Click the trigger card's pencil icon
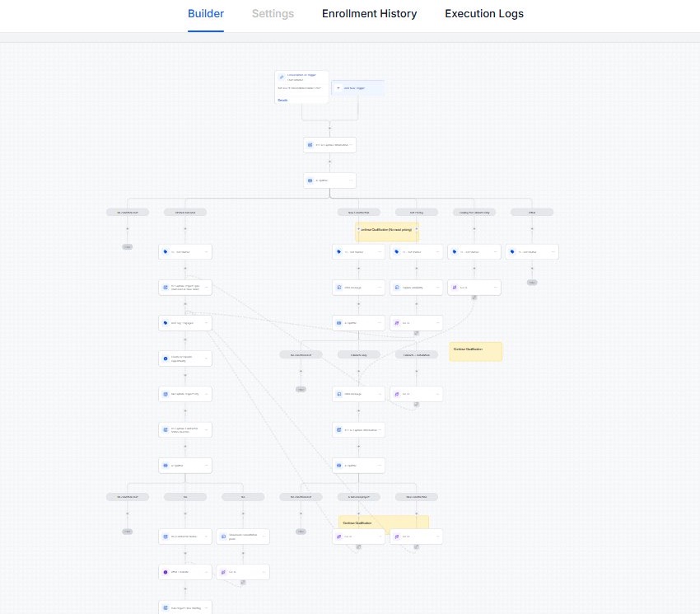The width and height of the screenshot is (700, 614). pos(282,77)
